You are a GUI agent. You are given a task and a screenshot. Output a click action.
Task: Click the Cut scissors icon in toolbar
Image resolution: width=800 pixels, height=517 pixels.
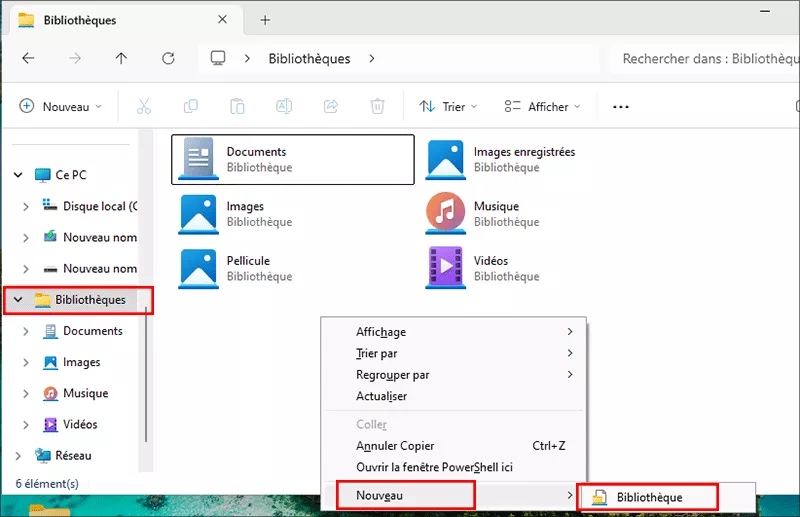(x=143, y=106)
